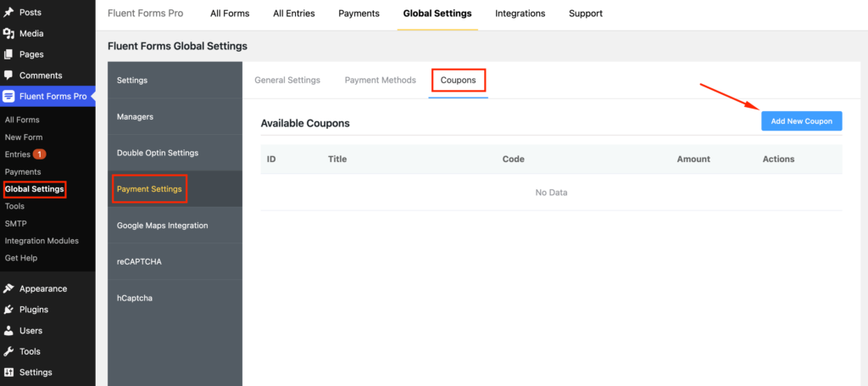Click the Plugins plug icon
This screenshot has width=868, height=386.
coord(8,310)
